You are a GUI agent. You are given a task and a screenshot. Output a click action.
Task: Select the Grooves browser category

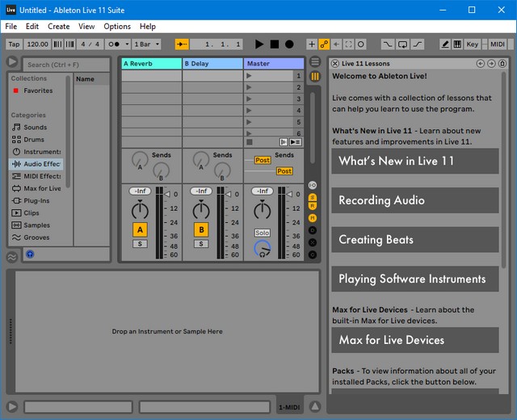(x=36, y=237)
